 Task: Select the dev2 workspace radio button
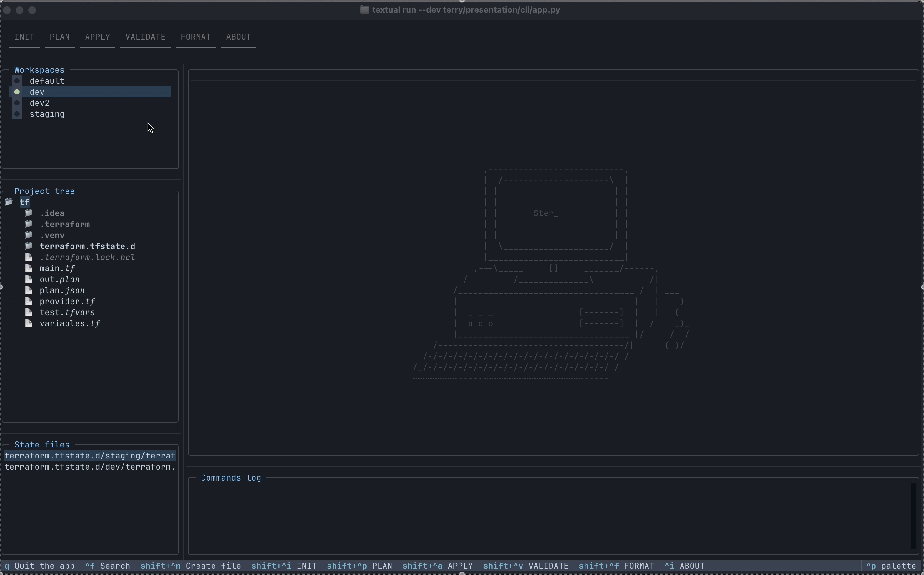coord(17,103)
